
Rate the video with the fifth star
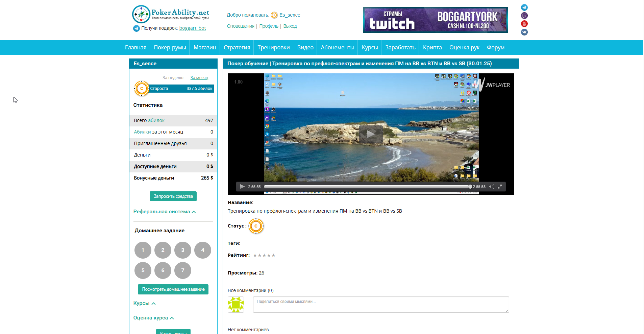tap(274, 255)
